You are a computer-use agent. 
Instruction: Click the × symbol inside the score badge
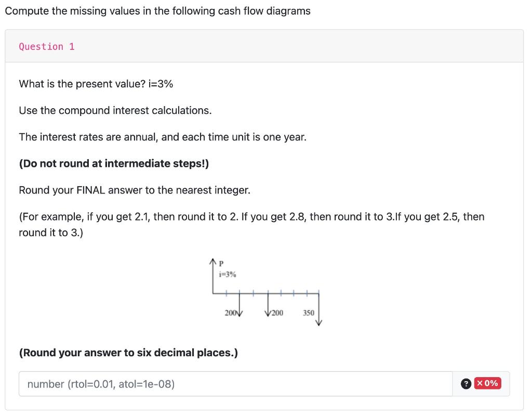[480, 383]
